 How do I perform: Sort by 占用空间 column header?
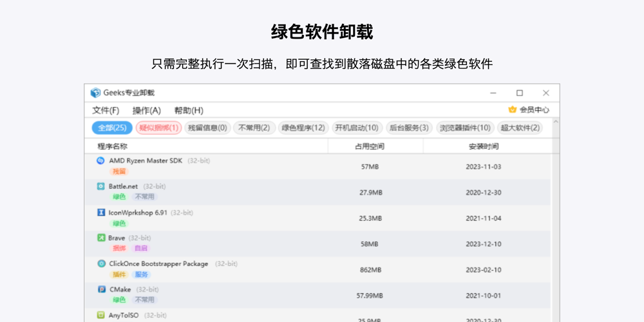(x=369, y=146)
